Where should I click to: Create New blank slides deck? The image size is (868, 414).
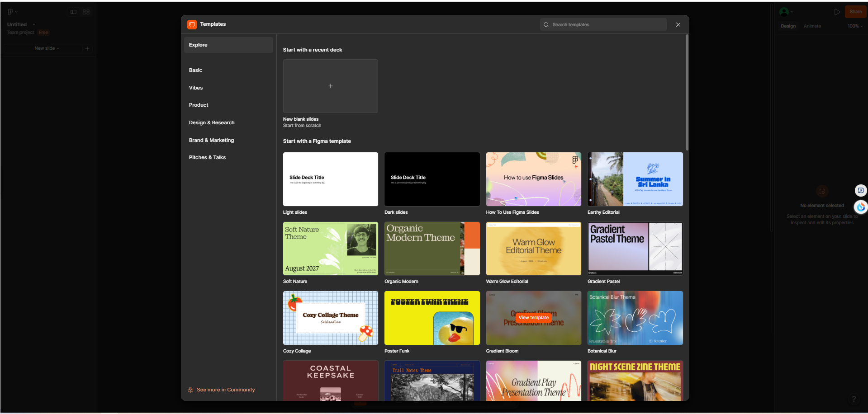click(x=331, y=86)
